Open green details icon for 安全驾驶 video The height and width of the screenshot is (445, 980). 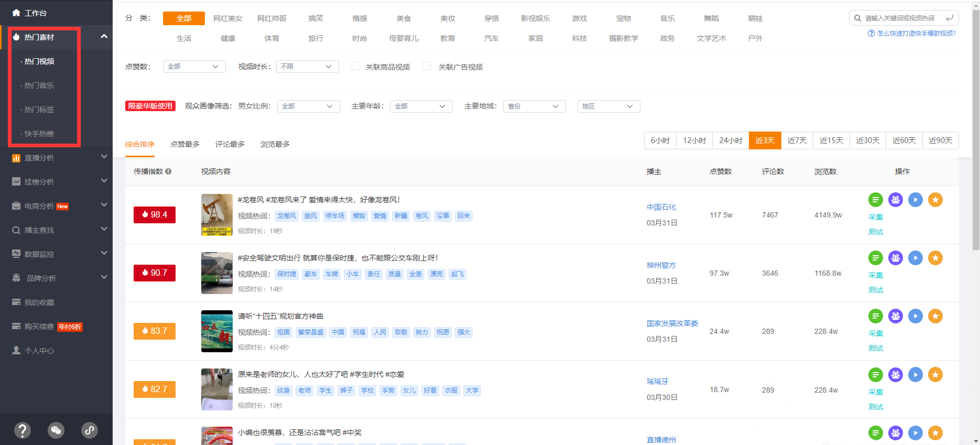click(x=876, y=258)
